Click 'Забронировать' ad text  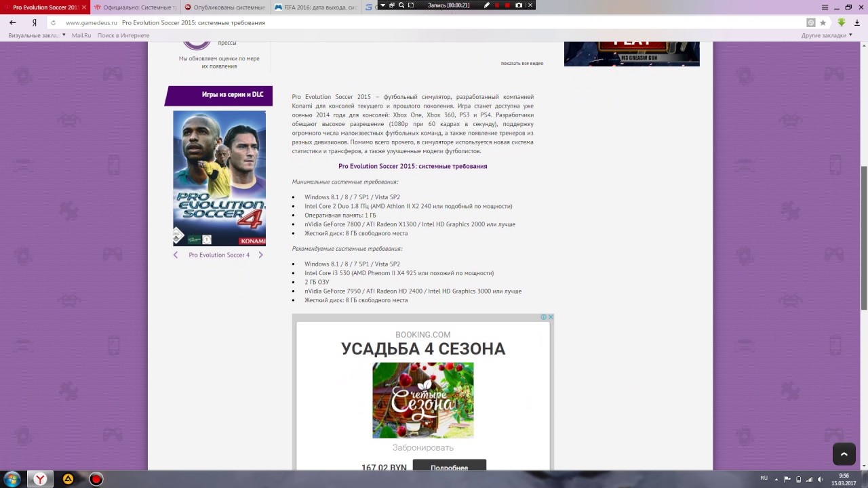(423, 448)
